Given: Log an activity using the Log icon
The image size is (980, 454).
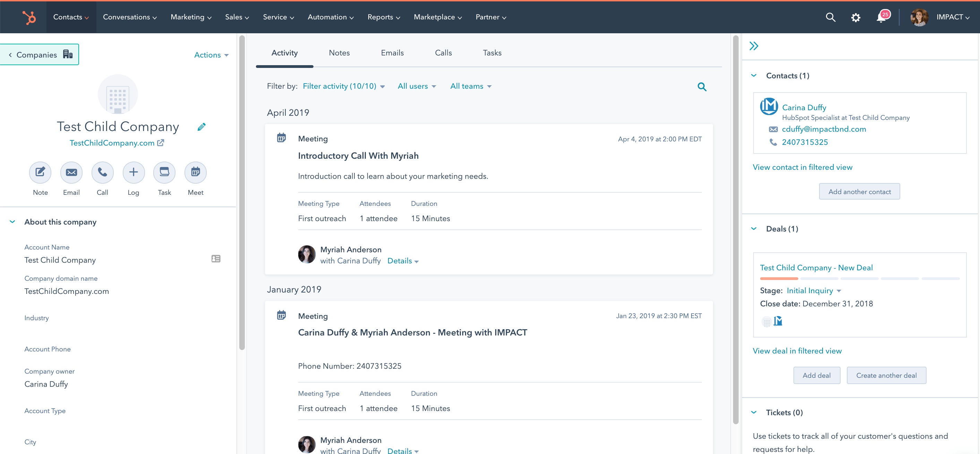Looking at the screenshot, I should (x=134, y=172).
